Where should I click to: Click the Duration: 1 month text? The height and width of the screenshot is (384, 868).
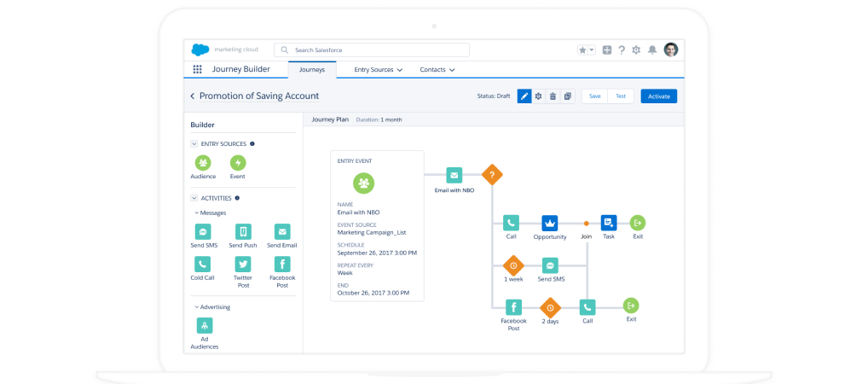coord(379,119)
